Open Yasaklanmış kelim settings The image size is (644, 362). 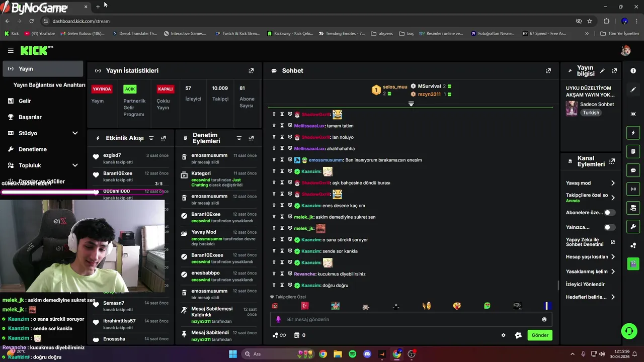(590, 271)
